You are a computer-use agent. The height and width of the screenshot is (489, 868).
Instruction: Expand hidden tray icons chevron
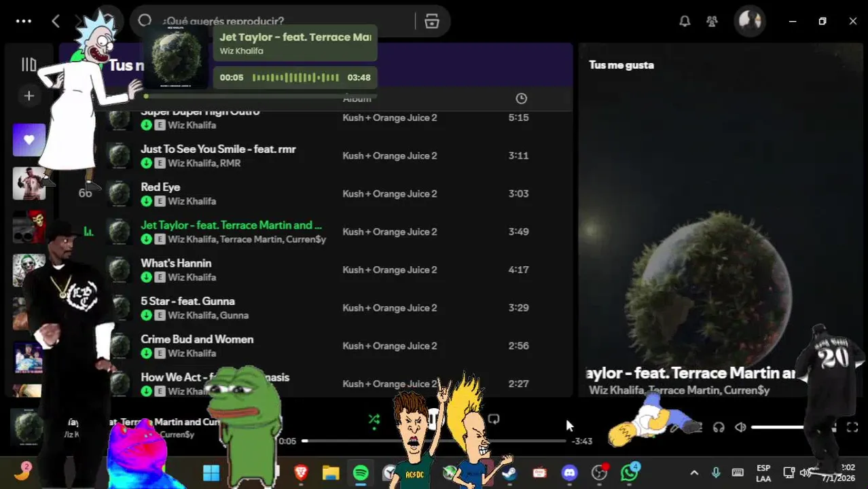coord(694,473)
